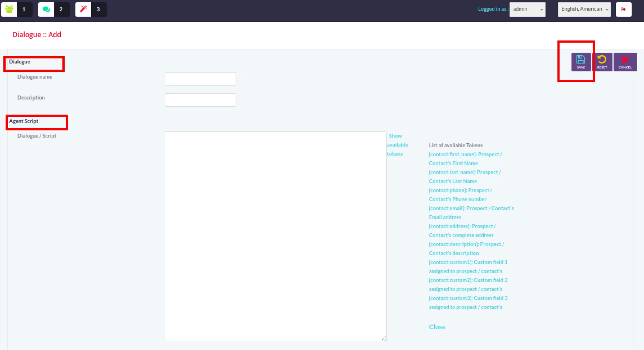Select menu item number 3
This screenshot has width=644, height=350.
tap(98, 9)
